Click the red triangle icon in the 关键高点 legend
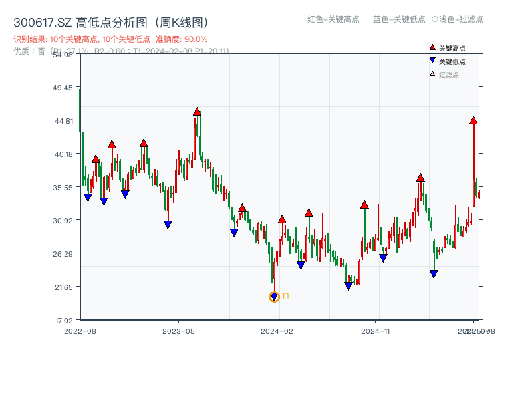532x399 pixels. pos(432,47)
